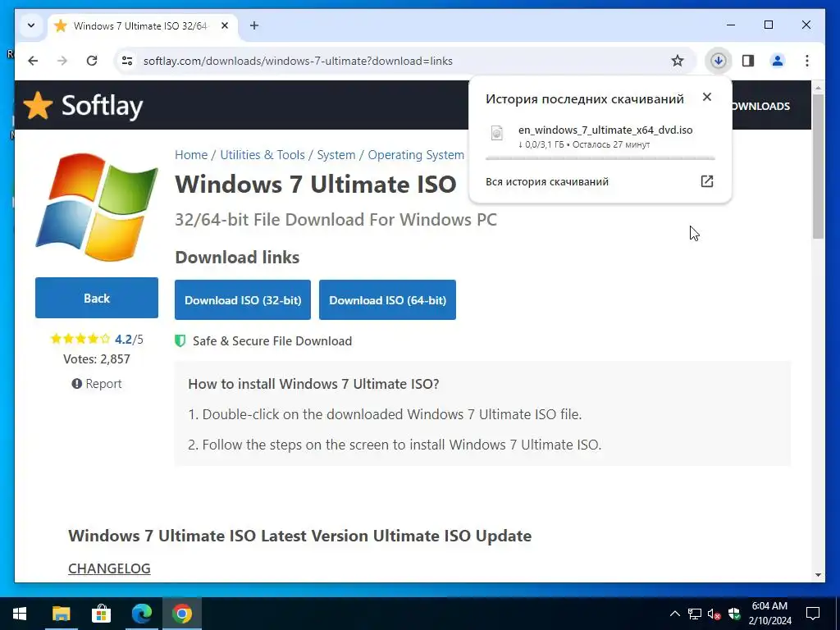Click the star rating row
Image resolution: width=840 pixels, height=630 pixels.
point(80,339)
